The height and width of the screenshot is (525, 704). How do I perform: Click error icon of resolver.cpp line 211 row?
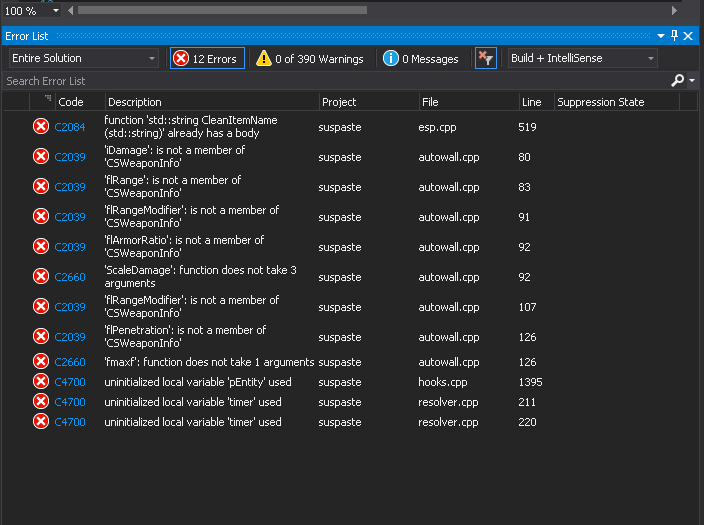click(x=41, y=401)
